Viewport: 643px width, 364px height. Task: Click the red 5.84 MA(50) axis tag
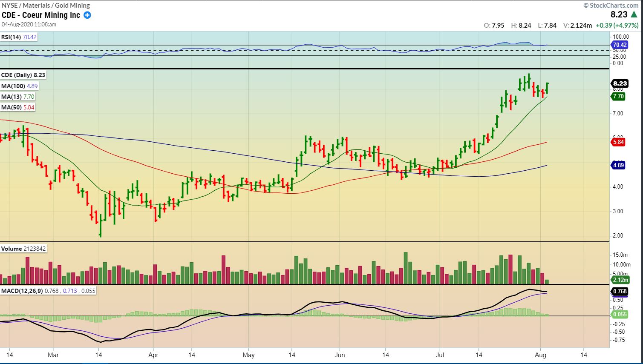point(618,142)
